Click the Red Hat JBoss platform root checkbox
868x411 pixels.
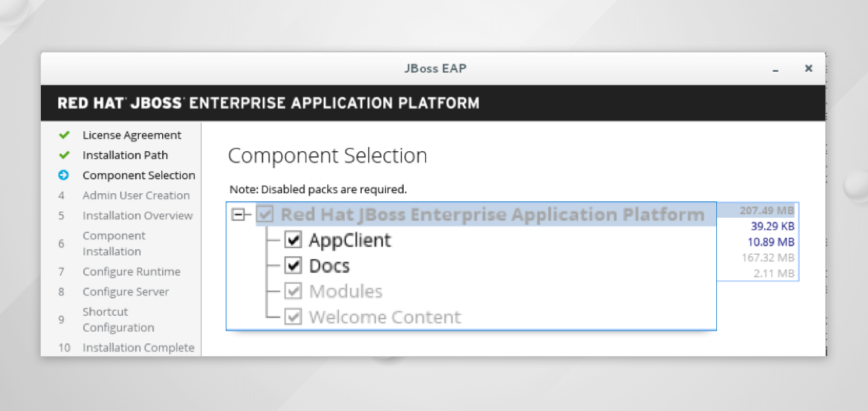[265, 214]
